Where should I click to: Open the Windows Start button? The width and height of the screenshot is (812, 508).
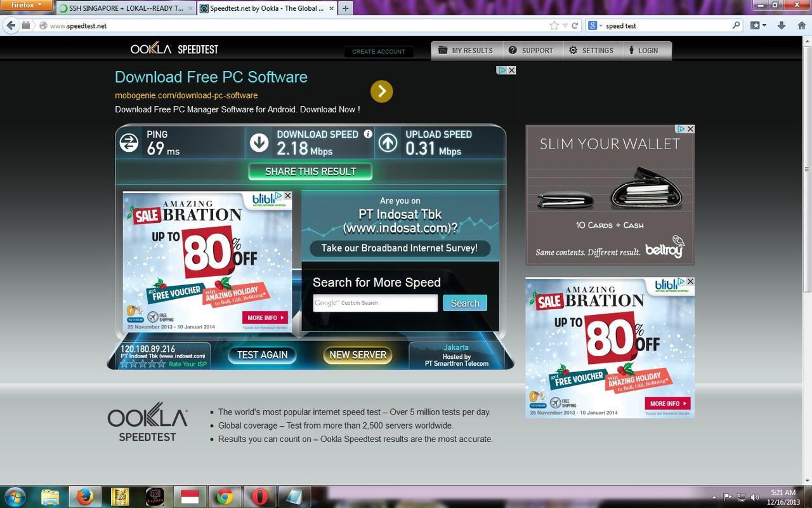tap(15, 497)
